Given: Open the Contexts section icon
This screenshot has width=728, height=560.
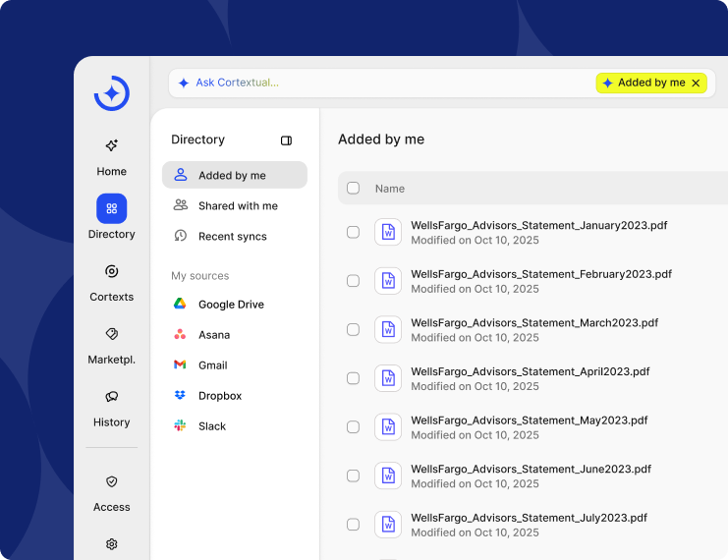Looking at the screenshot, I should pyautogui.click(x=111, y=271).
